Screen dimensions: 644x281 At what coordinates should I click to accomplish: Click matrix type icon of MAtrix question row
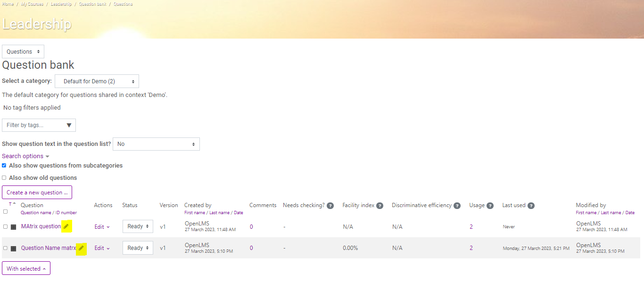click(x=13, y=227)
